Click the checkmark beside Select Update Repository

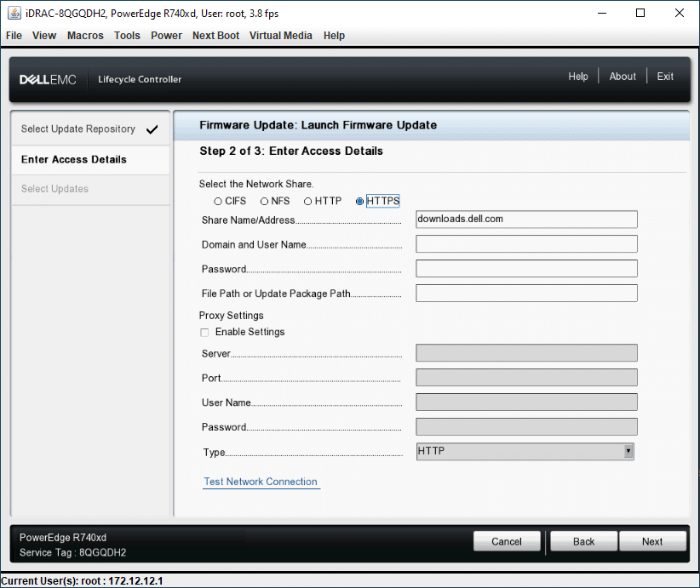point(152,129)
